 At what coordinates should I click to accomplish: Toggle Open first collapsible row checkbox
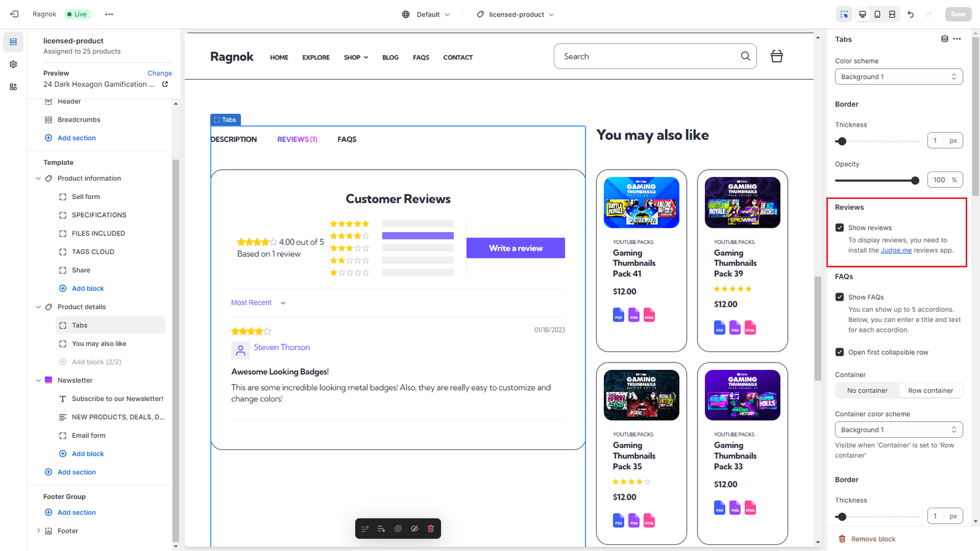pyautogui.click(x=840, y=352)
